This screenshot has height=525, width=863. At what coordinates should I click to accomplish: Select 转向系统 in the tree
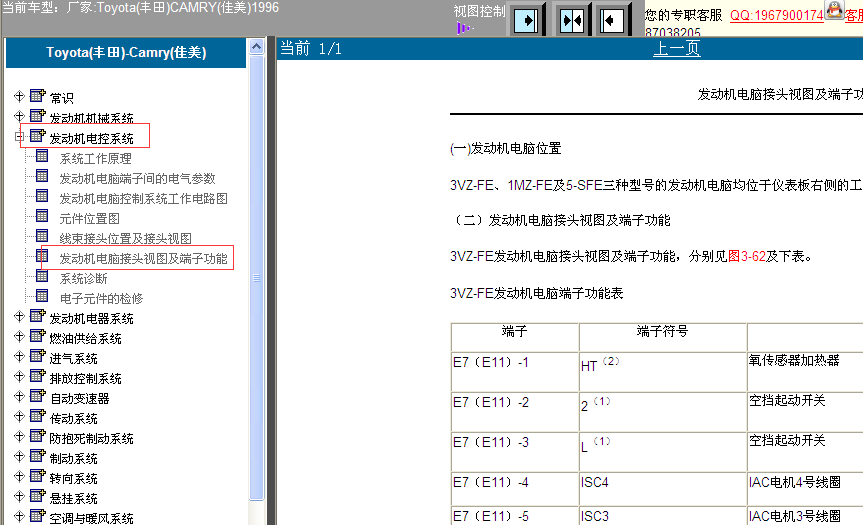tap(73, 479)
